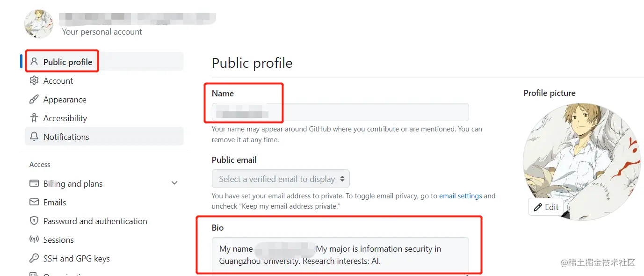The width and height of the screenshot is (644, 276).
Task: Click the large profile picture
Action: 582,162
